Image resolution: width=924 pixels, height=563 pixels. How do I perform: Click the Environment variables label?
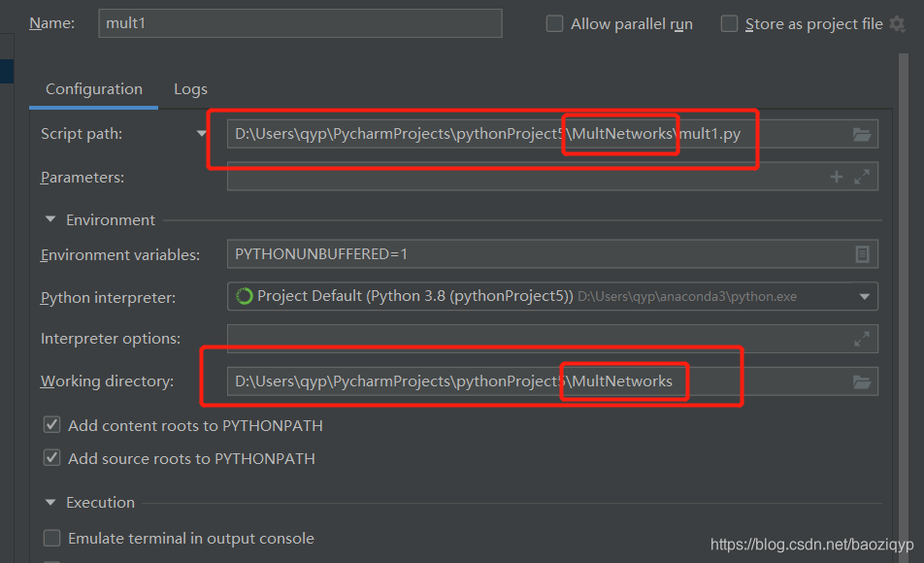click(x=120, y=254)
